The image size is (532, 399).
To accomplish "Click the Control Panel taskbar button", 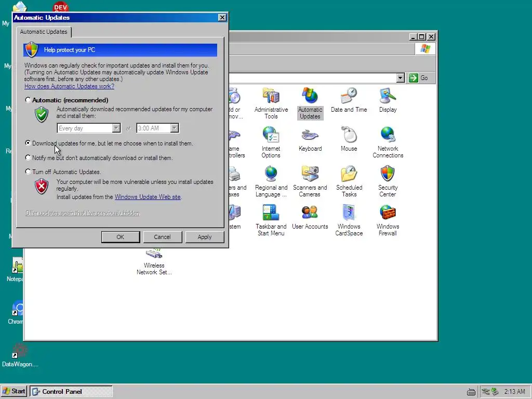I will (71, 392).
